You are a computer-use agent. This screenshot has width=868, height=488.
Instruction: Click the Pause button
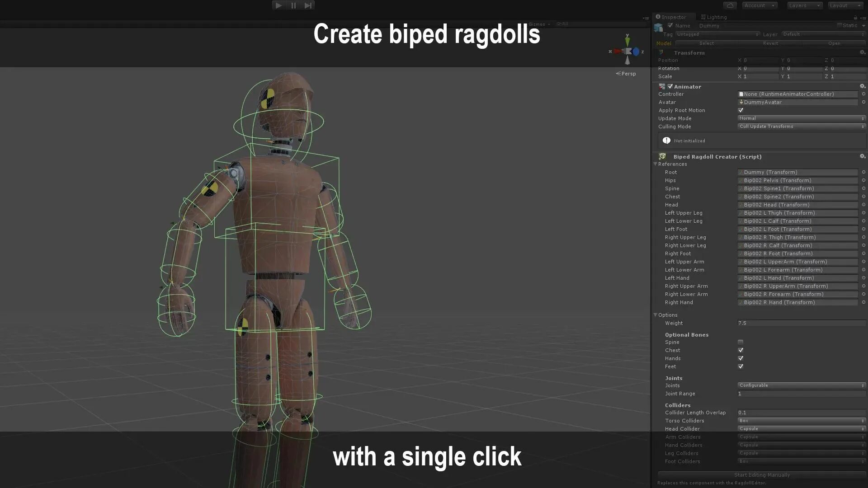tap(293, 5)
